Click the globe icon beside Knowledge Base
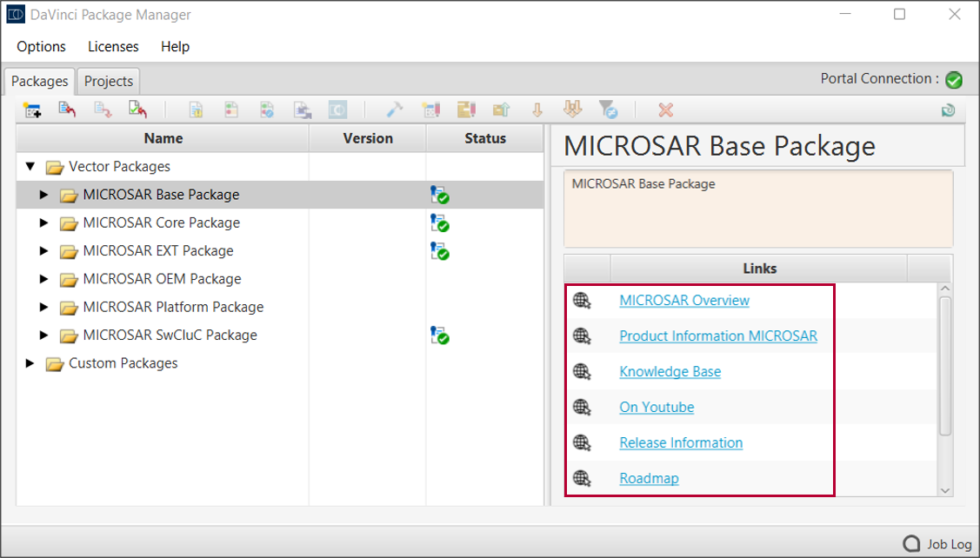Image resolution: width=980 pixels, height=558 pixels. pos(582,372)
